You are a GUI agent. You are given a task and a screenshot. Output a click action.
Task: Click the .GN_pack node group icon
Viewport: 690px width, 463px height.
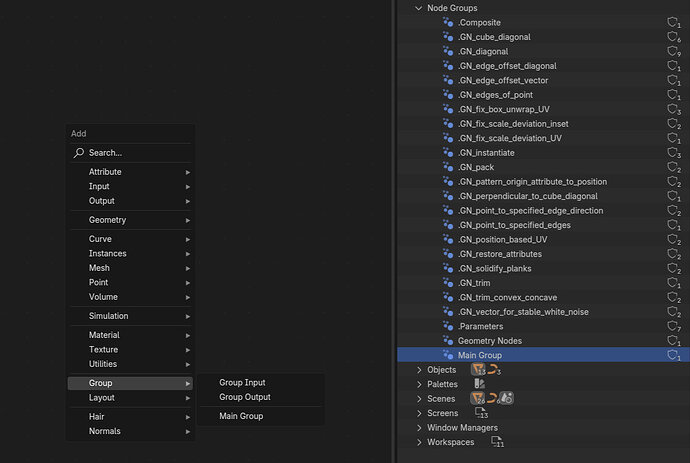pyautogui.click(x=448, y=167)
